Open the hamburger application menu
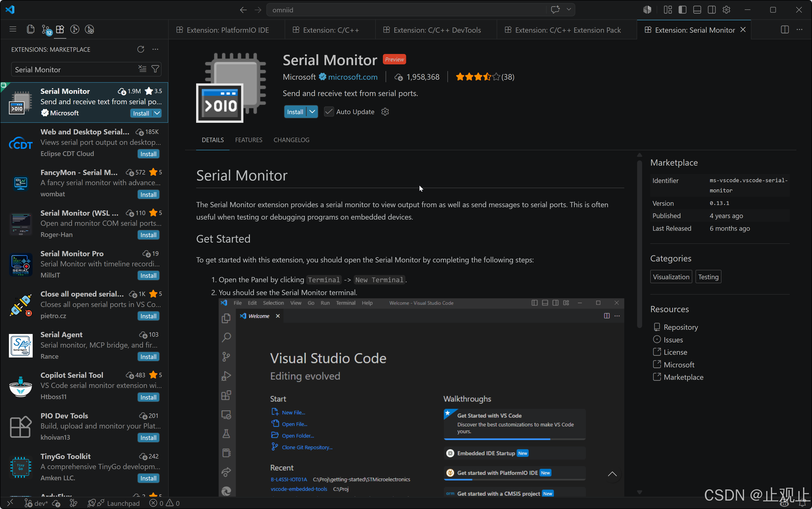 (13, 29)
